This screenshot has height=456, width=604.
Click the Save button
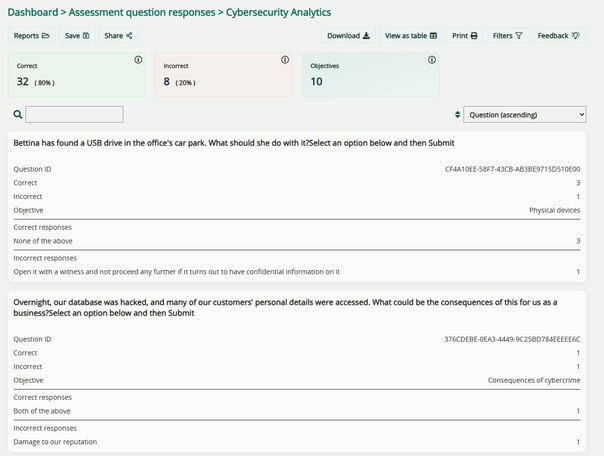click(x=77, y=36)
